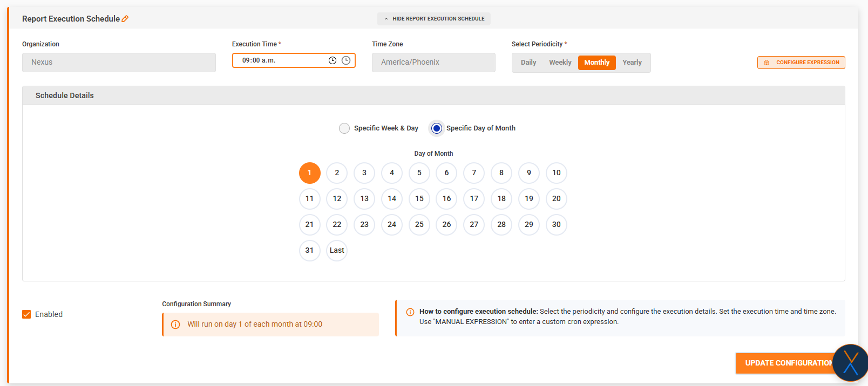The width and height of the screenshot is (868, 386).
Task: Click the info icon in the how-to hint
Action: pyautogui.click(x=410, y=312)
